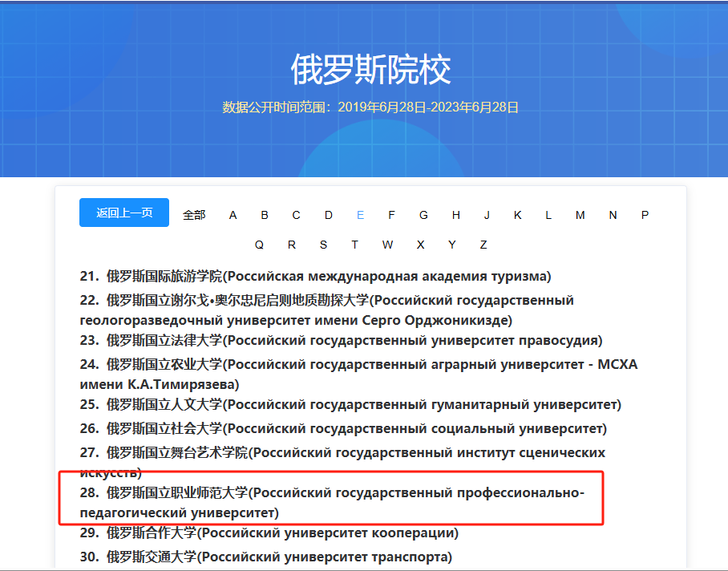Viewport: 728px width, 571px height.
Task: Select the letter S filter
Action: pos(323,245)
